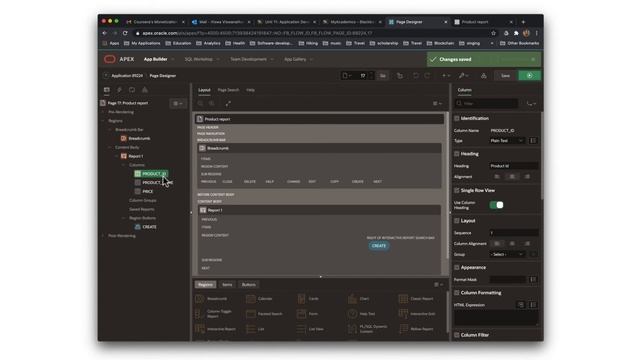640x360 pixels.
Task: Click the undo arrow in toolbar
Action: tap(416, 76)
